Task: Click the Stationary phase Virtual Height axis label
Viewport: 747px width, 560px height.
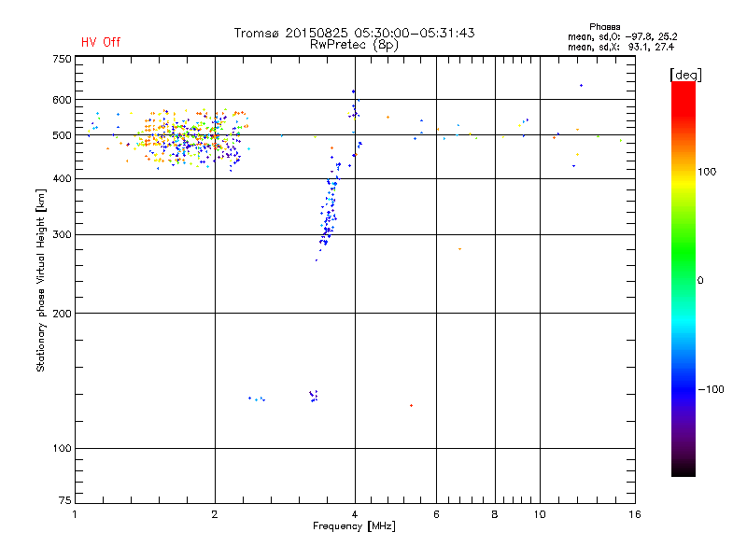Action: (41, 280)
